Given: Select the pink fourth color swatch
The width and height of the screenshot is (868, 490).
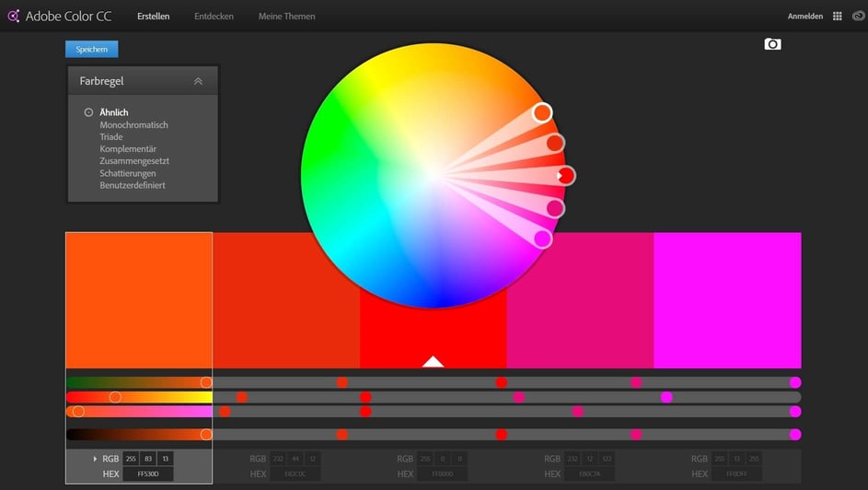Looking at the screenshot, I should tap(580, 300).
